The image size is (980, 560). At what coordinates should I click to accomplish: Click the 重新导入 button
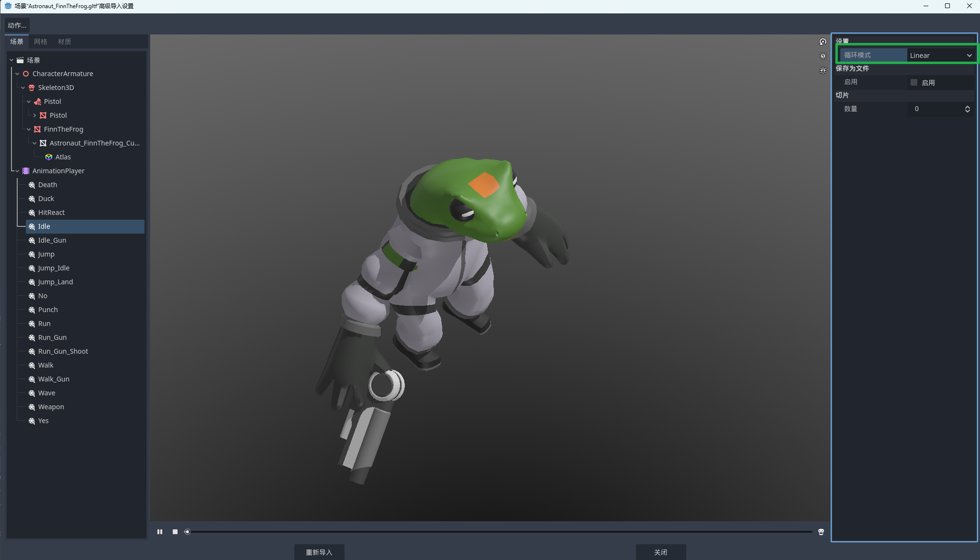319,552
